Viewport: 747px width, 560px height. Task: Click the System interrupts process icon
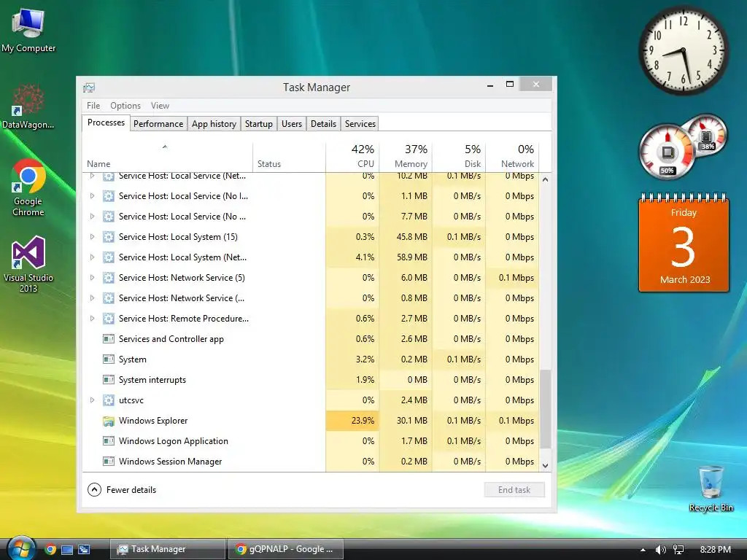click(109, 380)
